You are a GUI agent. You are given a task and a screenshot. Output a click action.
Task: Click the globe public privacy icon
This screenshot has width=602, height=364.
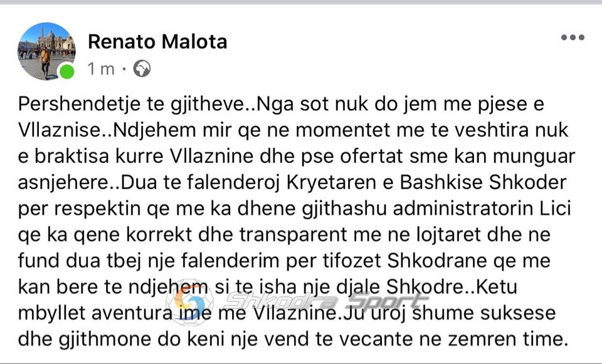142,69
